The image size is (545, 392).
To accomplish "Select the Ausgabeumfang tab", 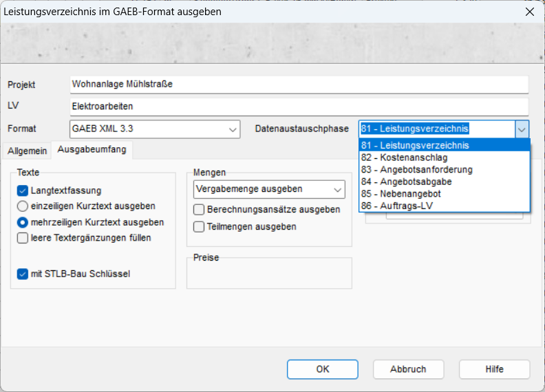I will (92, 149).
